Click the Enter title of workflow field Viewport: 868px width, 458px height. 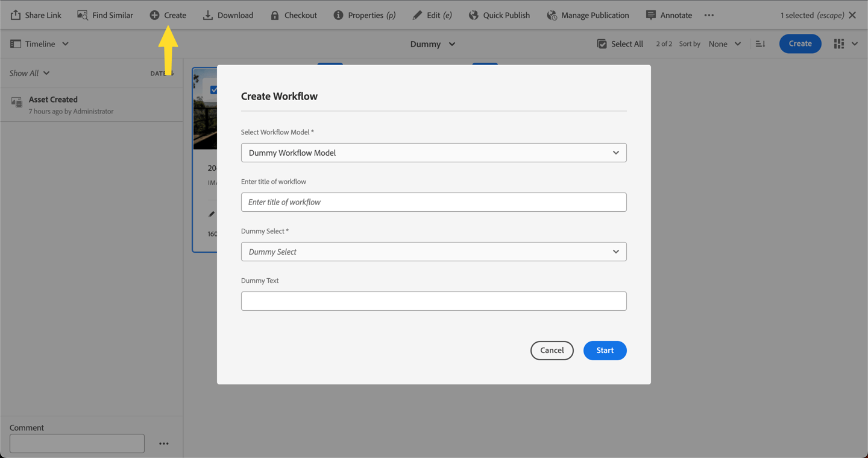[x=434, y=202]
